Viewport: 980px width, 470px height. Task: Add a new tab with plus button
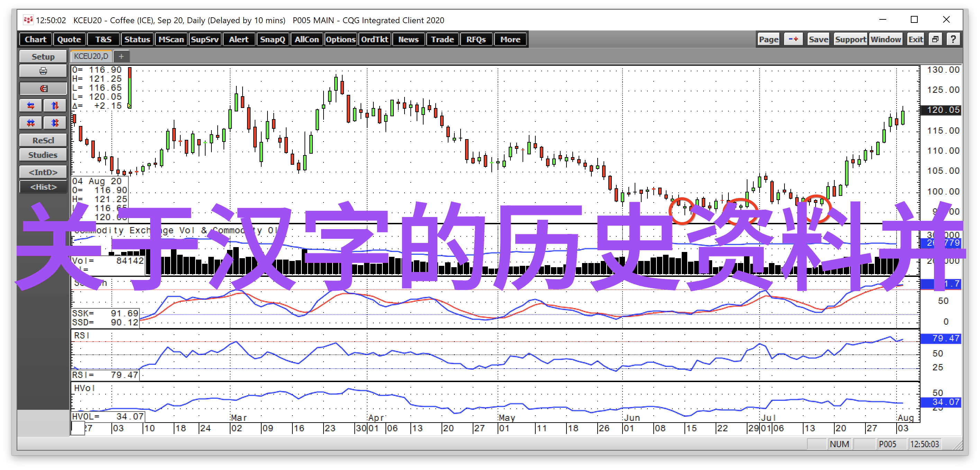121,56
